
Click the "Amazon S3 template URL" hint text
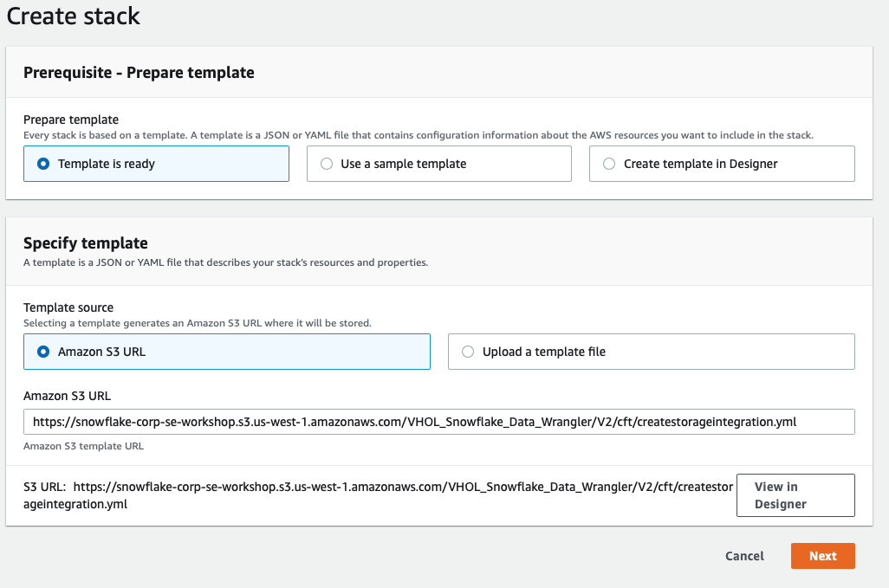click(x=83, y=447)
